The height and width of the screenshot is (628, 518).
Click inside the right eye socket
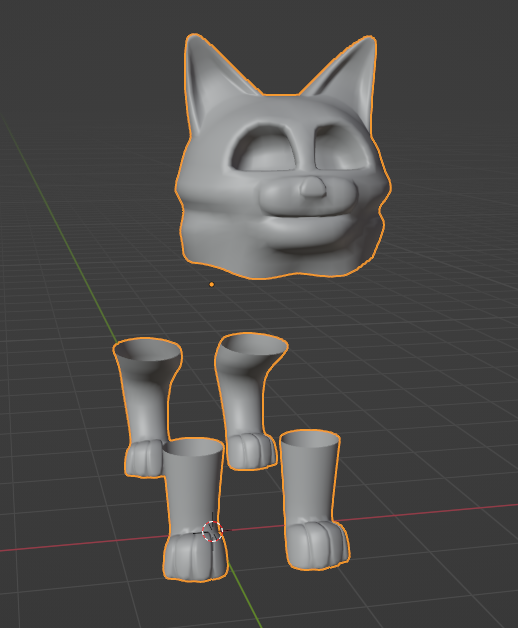pyautogui.click(x=341, y=149)
